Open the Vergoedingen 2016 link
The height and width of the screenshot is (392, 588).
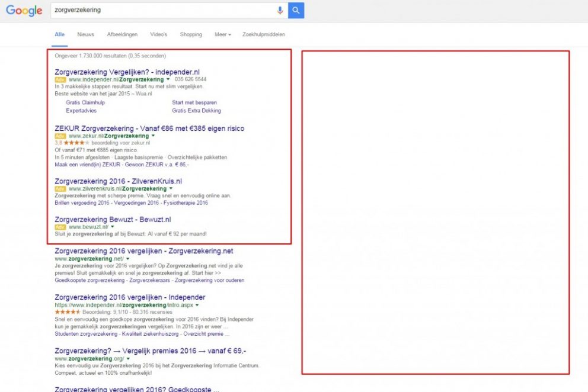[136, 203]
